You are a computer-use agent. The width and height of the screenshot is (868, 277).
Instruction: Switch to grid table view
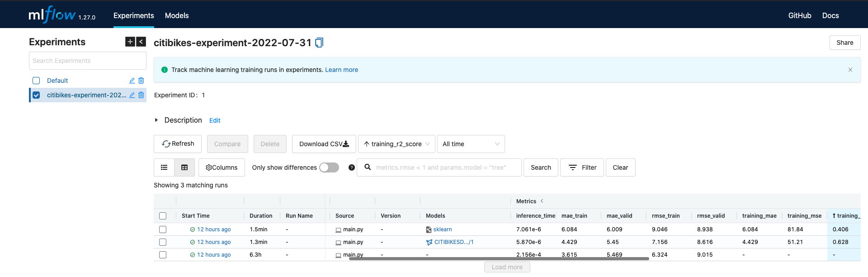[184, 167]
